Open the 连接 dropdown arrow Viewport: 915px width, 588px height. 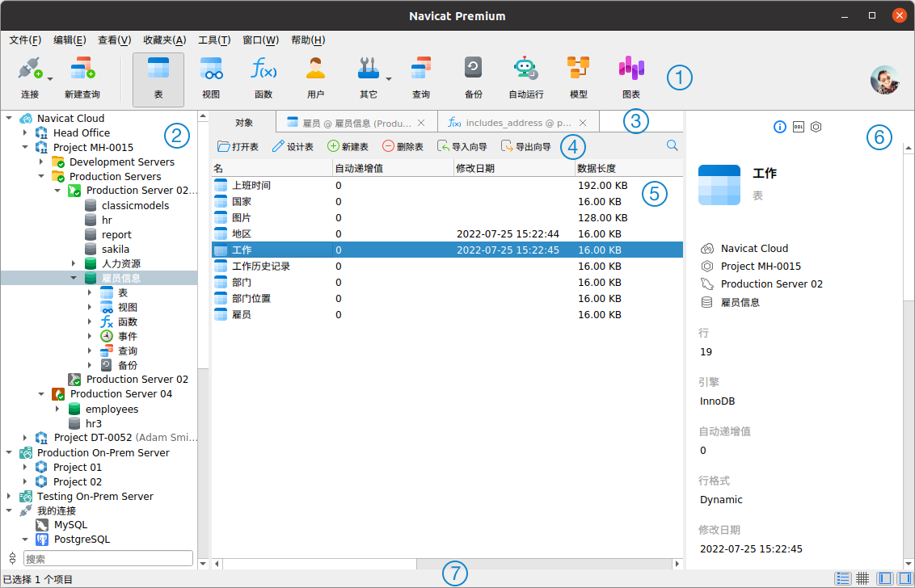point(50,79)
